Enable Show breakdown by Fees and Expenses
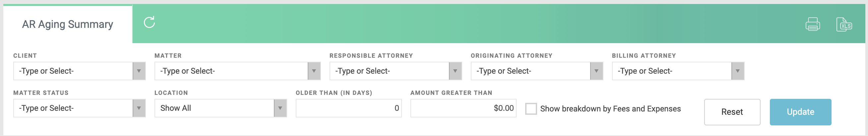This screenshot has width=868, height=136. (x=531, y=109)
